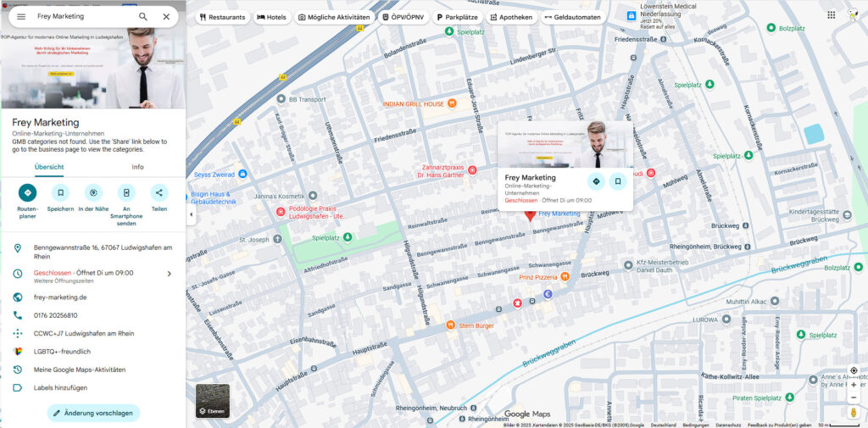Expand the opening hours details
This screenshot has width=868, height=428.
click(169, 274)
